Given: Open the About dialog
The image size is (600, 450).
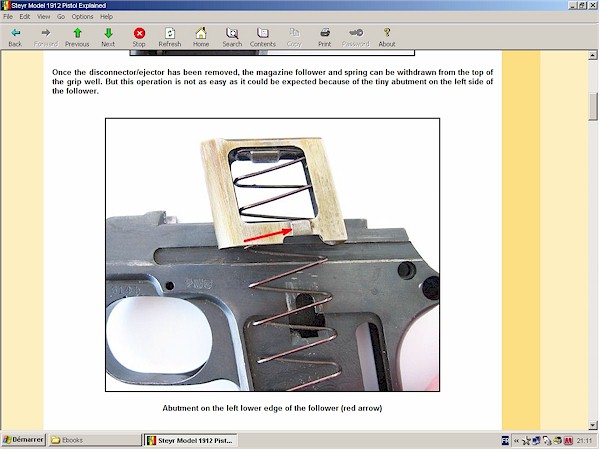Looking at the screenshot, I should pyautogui.click(x=387, y=37).
